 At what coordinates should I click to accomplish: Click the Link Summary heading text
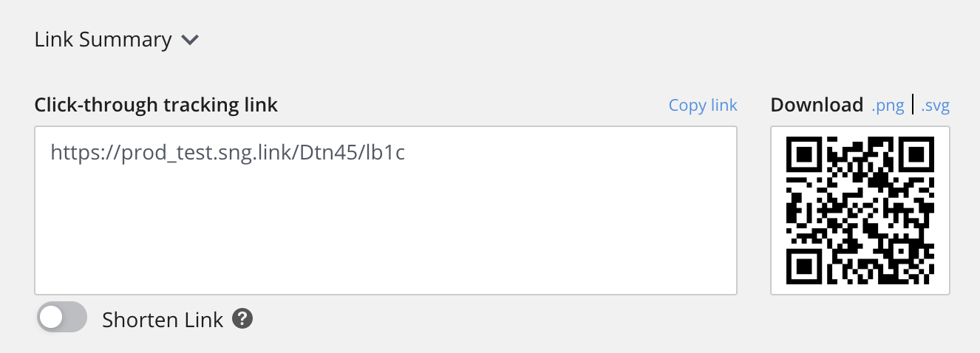tap(103, 40)
